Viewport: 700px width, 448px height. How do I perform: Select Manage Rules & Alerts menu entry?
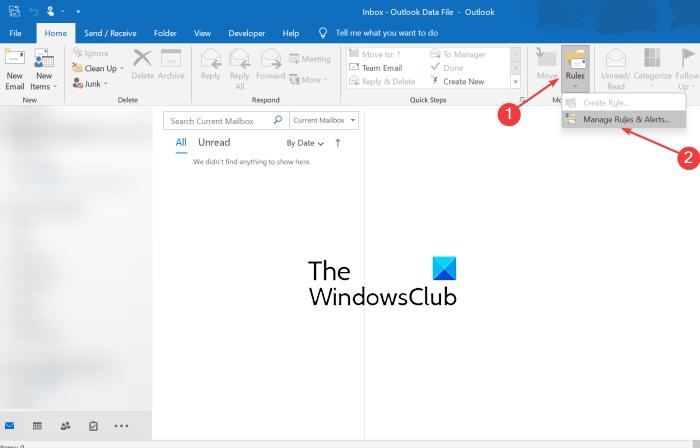(x=629, y=119)
